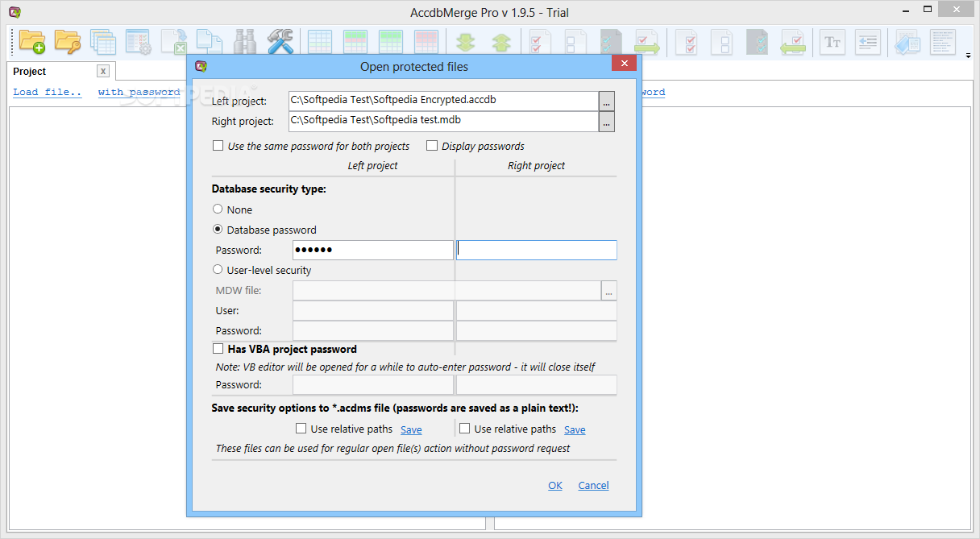Tick the 'Display passwords' checkbox

tap(432, 146)
